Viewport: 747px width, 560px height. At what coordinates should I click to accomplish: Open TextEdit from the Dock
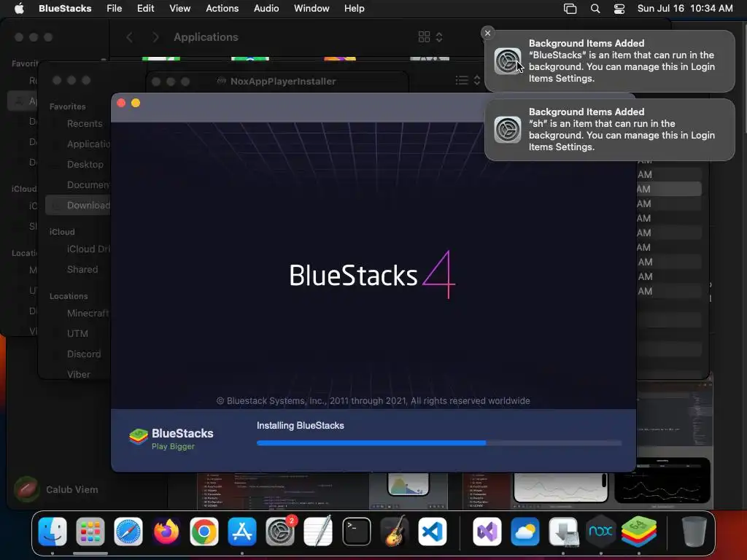point(318,532)
